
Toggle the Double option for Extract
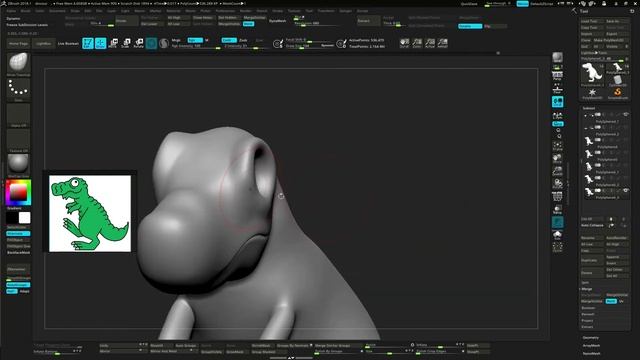(470, 26)
